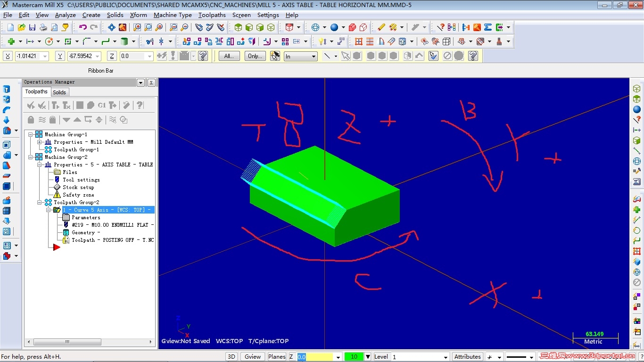The width and height of the screenshot is (644, 362).
Task: Toggle the X coordinate lock button
Action: pyautogui.click(x=8, y=56)
